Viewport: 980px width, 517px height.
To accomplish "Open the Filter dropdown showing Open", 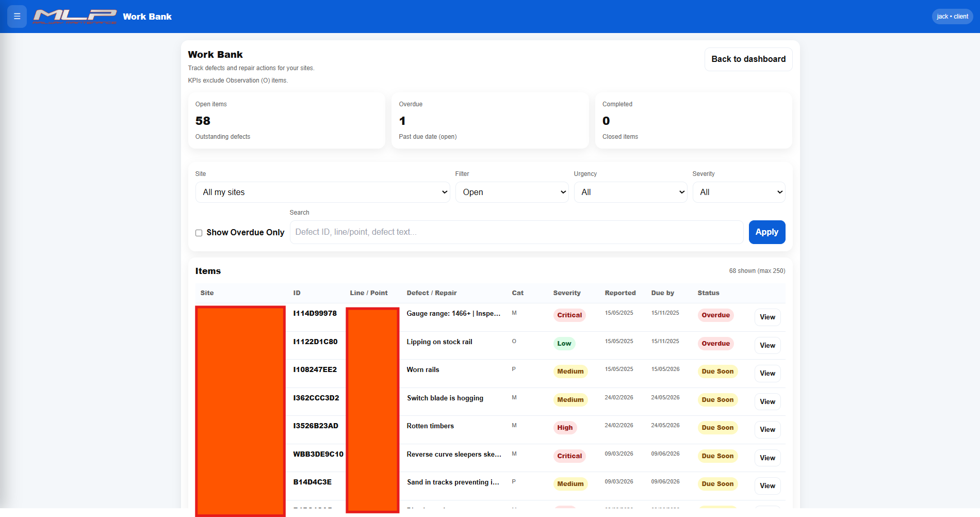I will [512, 192].
